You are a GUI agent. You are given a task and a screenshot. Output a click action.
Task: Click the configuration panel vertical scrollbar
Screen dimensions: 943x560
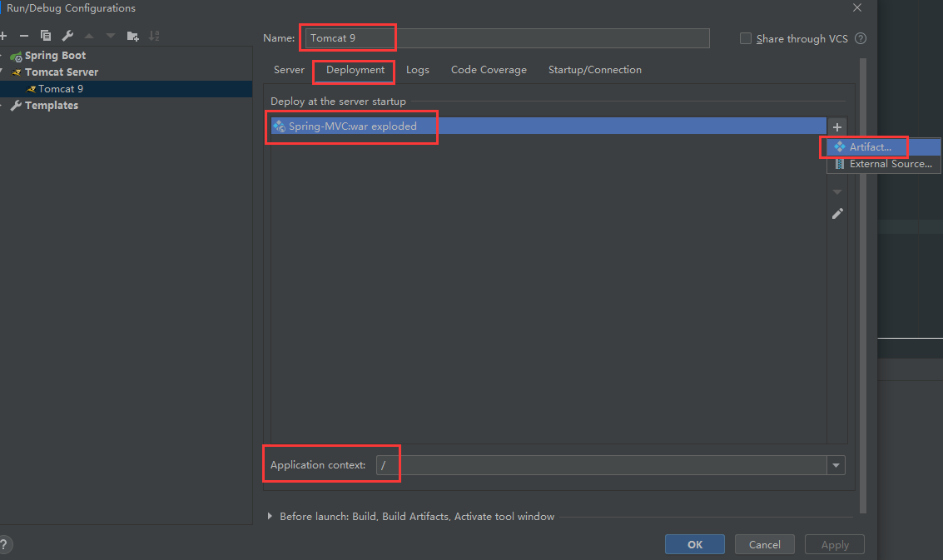[x=863, y=285]
